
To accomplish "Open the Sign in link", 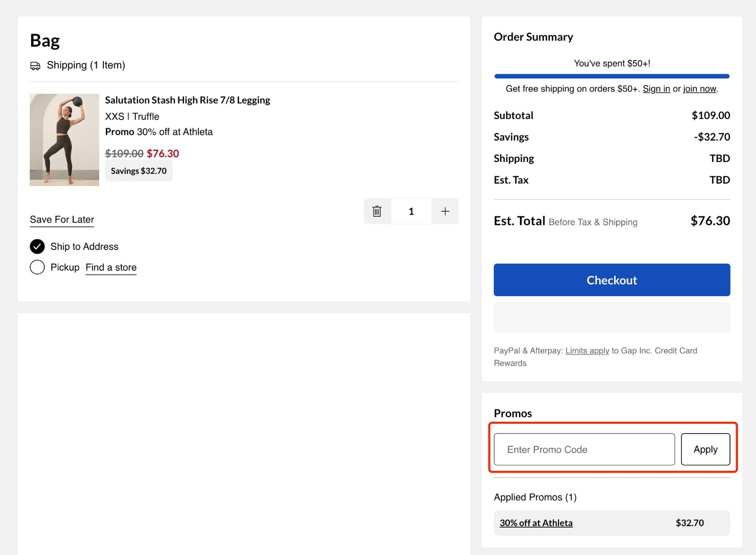I will point(656,88).
